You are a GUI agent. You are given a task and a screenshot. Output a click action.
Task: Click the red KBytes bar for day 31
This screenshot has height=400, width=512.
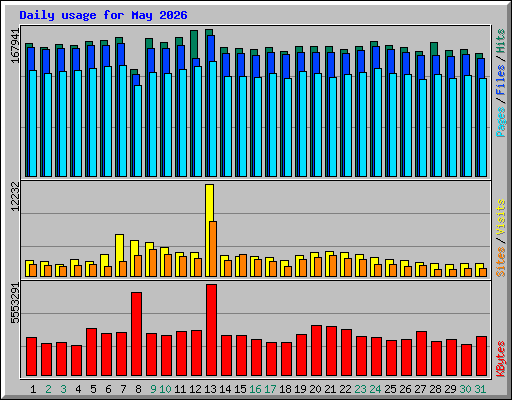click(x=481, y=356)
